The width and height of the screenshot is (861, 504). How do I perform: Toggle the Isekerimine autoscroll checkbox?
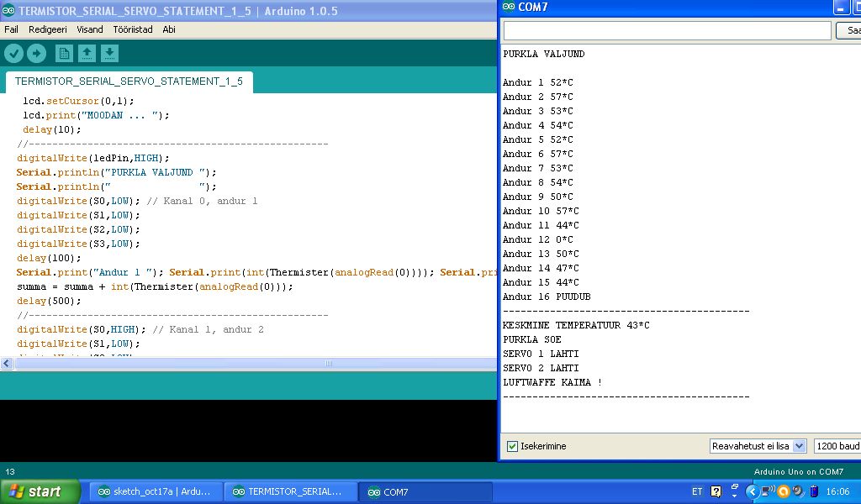click(x=512, y=446)
